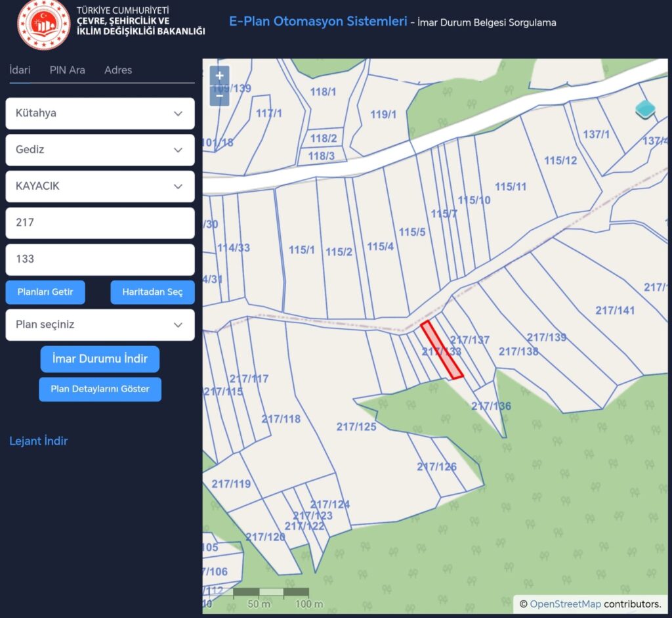Open the Kütahya province dropdown
Image resolution: width=672 pixels, height=618 pixels.
tap(100, 114)
